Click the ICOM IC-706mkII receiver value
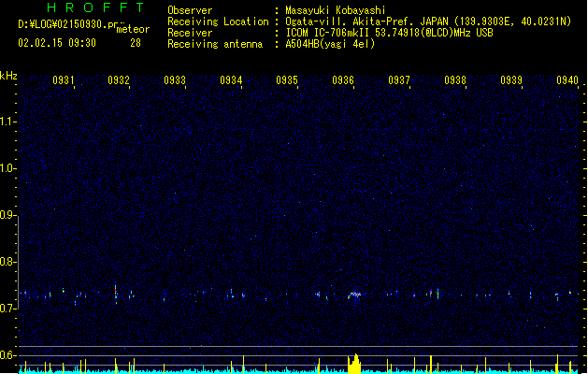Screen dimensions: 588x374 tap(389, 33)
